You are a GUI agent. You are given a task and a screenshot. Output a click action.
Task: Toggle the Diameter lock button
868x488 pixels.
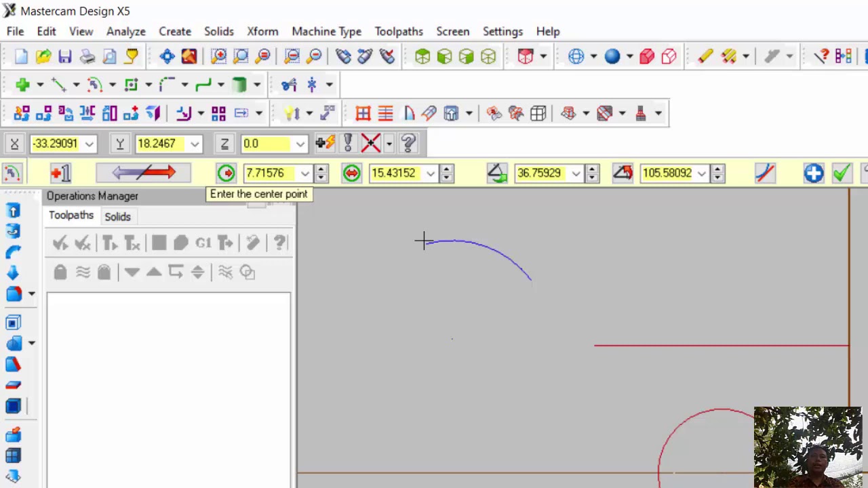coord(351,173)
